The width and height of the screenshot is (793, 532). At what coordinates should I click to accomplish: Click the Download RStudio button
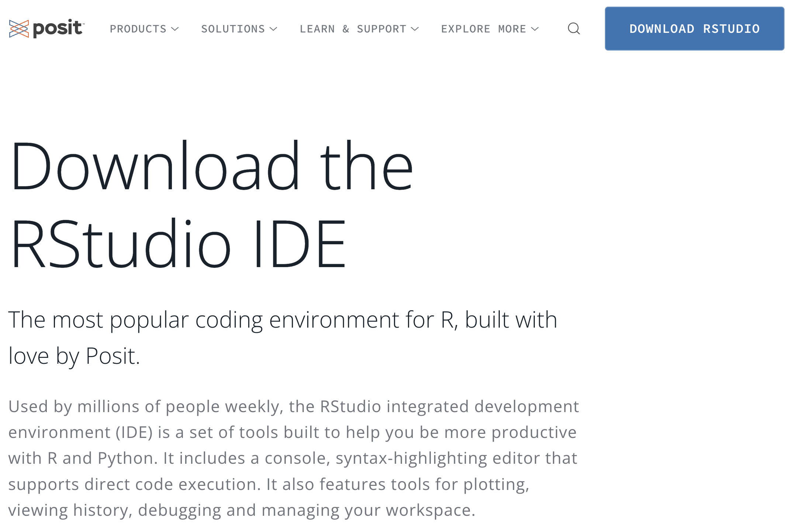[x=695, y=28]
